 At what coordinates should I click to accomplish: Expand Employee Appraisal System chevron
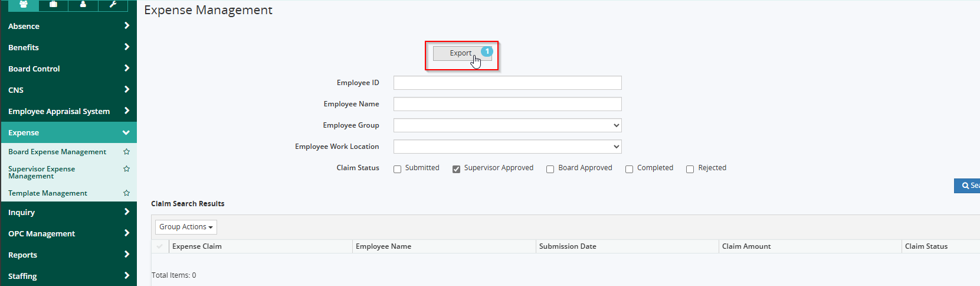tap(126, 110)
